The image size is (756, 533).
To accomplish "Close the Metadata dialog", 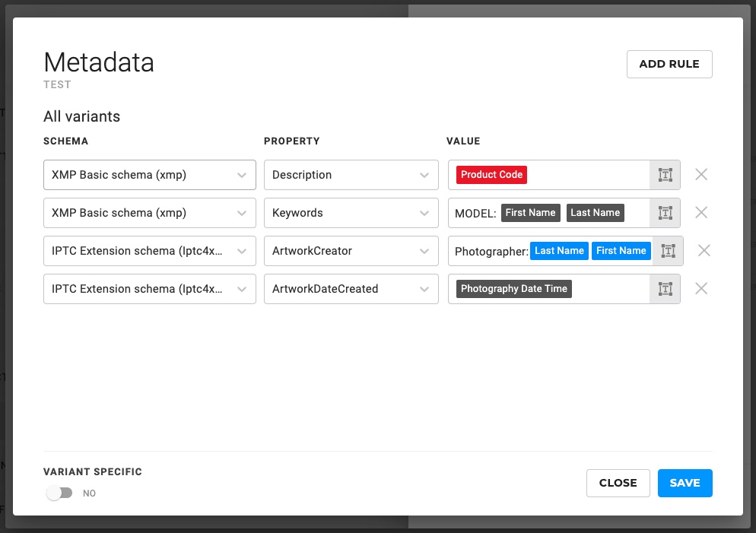I will (x=618, y=483).
